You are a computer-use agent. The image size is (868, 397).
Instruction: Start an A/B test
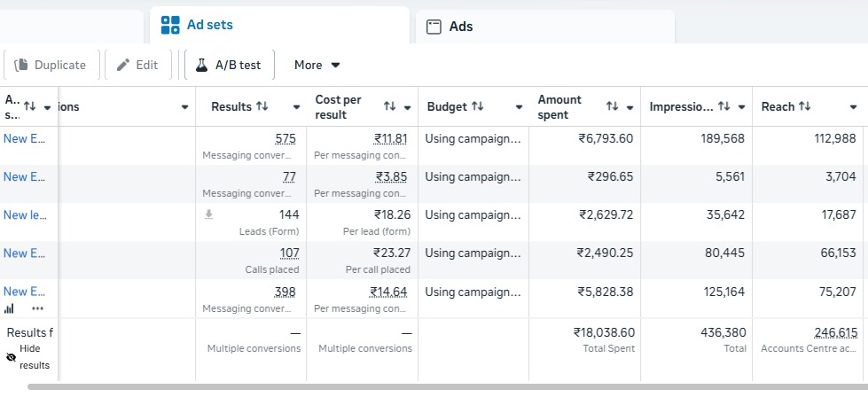click(x=229, y=65)
